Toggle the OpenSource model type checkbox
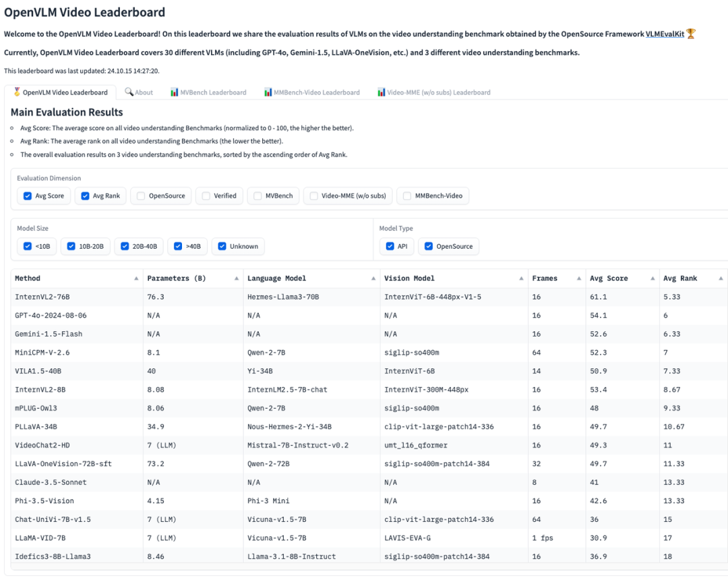Viewport: 728px width, 580px height. pos(429,246)
